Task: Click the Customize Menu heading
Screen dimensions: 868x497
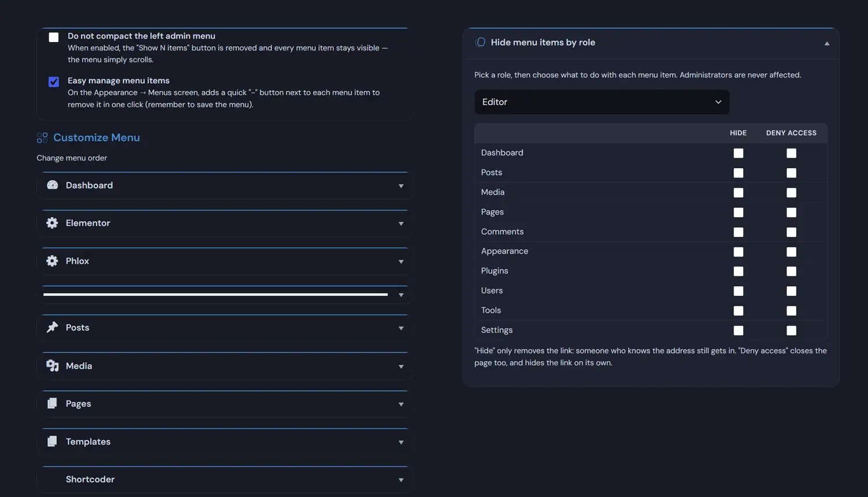Action: (96, 138)
